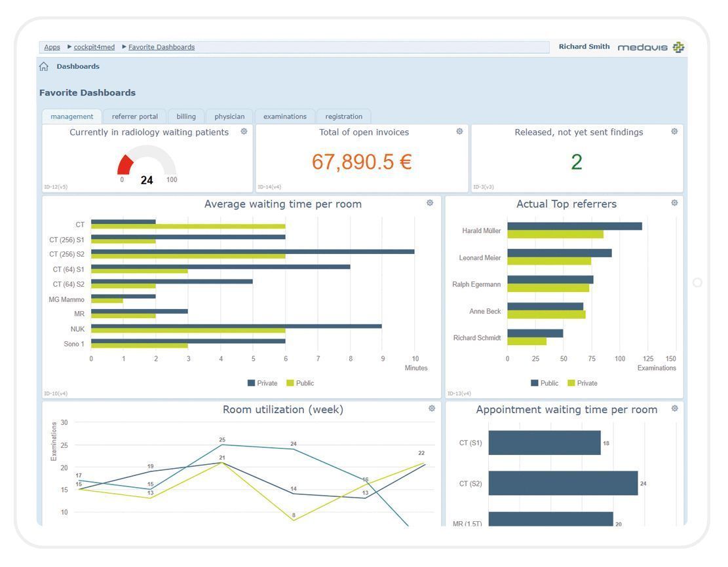Viewport: 728px width, 567px height.
Task: Toggle Private series in waiting time legend
Action: click(262, 383)
